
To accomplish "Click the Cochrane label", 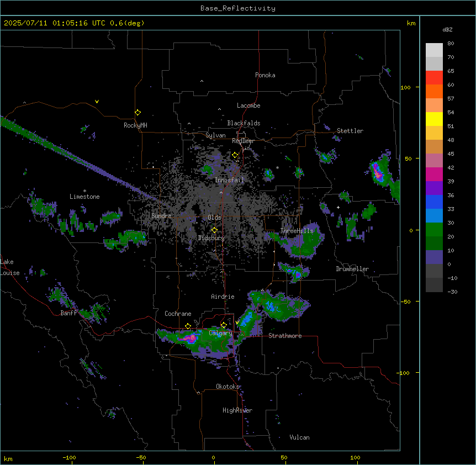I will point(178,314).
